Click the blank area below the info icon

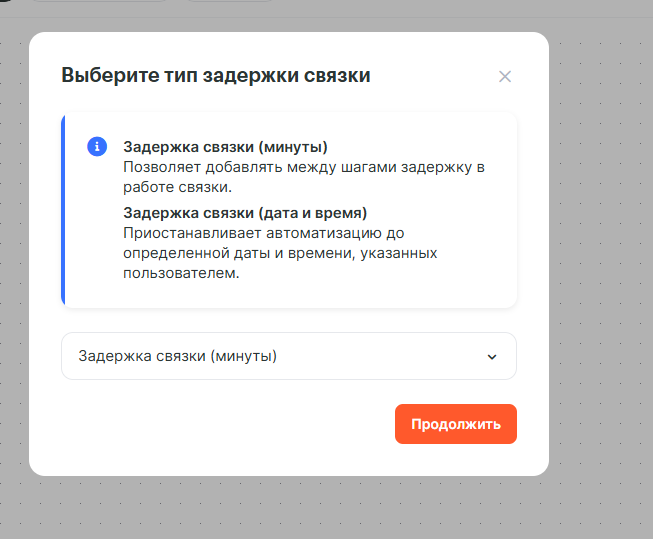coord(97,230)
